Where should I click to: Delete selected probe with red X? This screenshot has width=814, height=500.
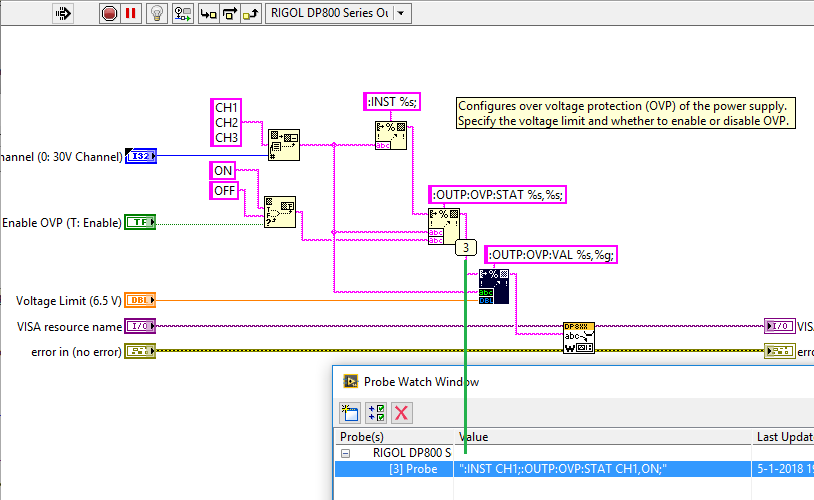pos(401,411)
